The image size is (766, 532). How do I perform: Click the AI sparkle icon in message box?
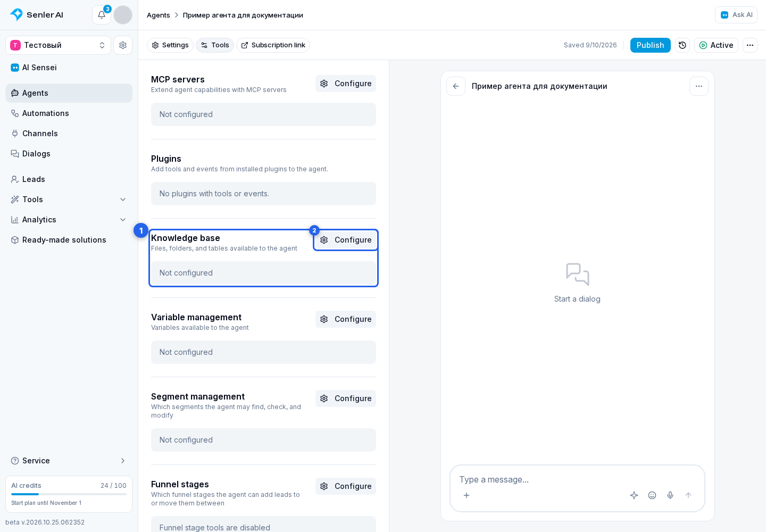634,495
